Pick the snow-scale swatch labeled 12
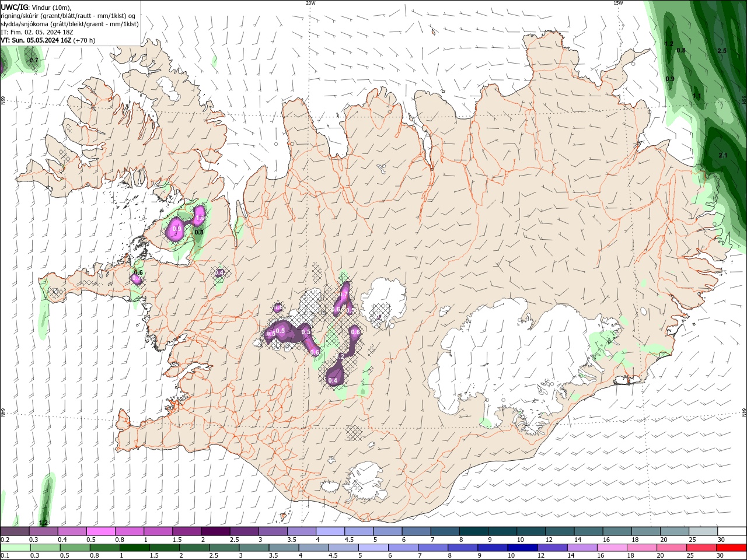Image resolution: width=747 pixels, height=560 pixels. [559, 531]
